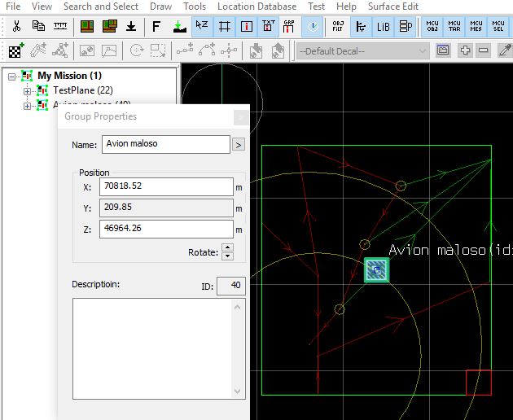Viewport: 513px width, 420px height.
Task: Click the single green map tile icon
Action: (86, 26)
